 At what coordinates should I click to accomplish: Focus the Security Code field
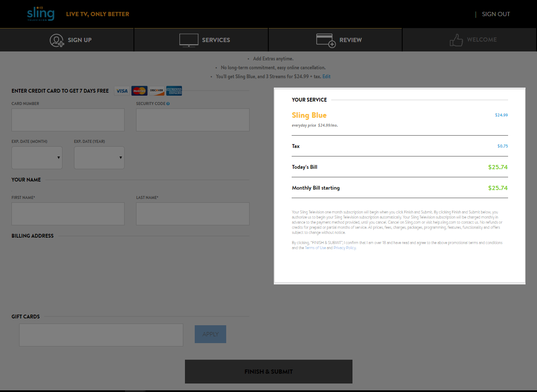[x=193, y=120]
